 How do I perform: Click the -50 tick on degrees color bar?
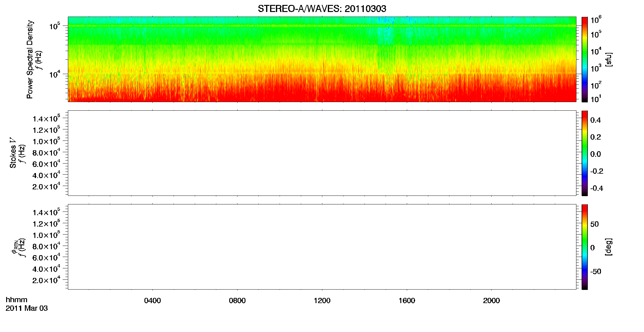(595, 271)
